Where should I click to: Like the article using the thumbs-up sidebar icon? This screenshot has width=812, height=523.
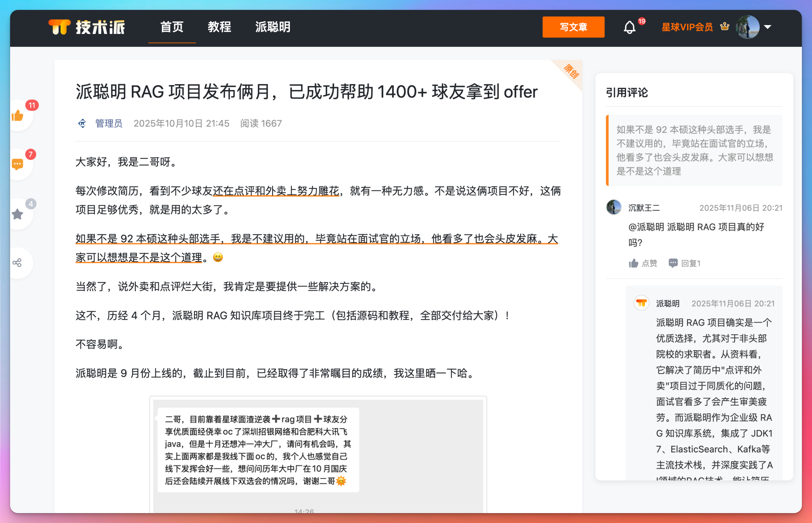point(17,115)
